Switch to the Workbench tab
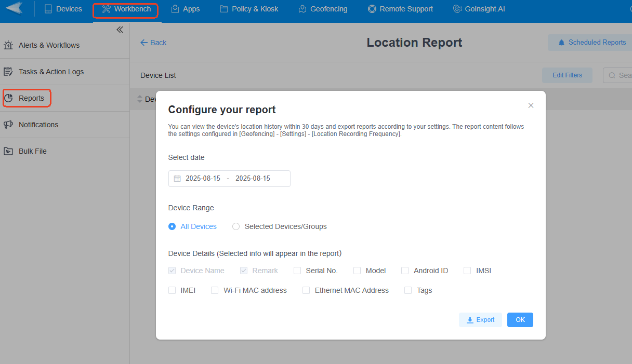632x364 pixels. tap(125, 8)
